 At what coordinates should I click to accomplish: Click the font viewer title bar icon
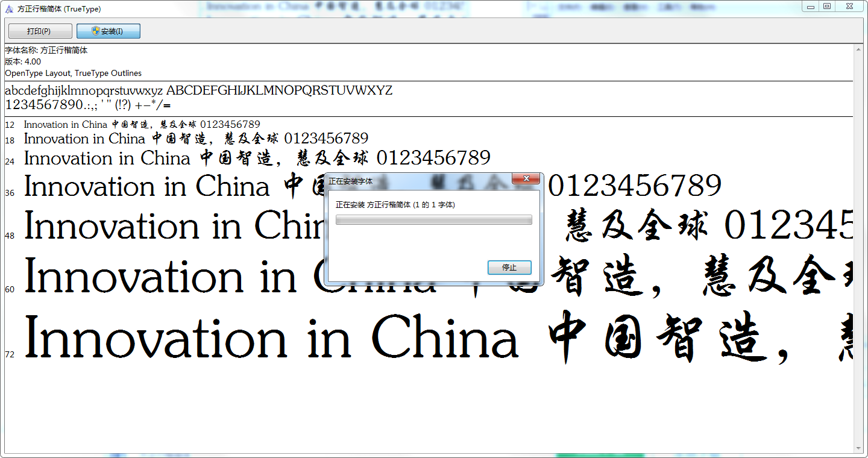click(9, 9)
